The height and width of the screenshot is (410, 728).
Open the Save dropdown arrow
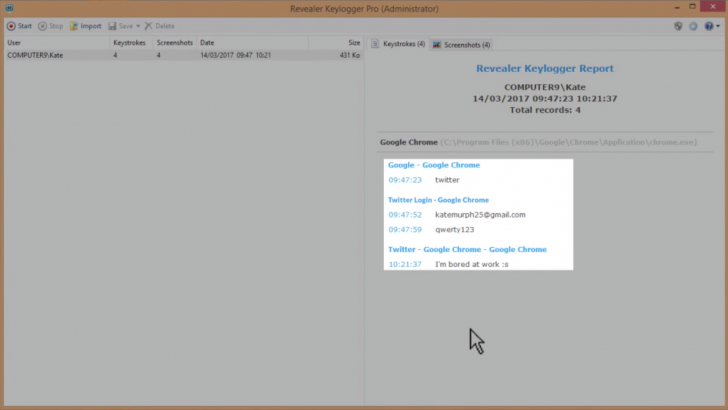click(x=138, y=26)
